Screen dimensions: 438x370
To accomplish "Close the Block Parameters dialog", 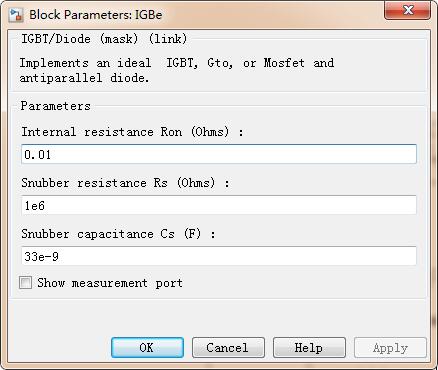I will [x=407, y=11].
